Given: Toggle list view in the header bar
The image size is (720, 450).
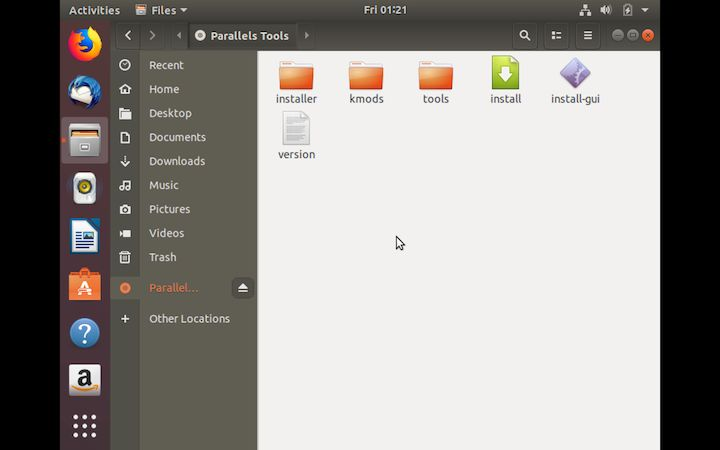Looking at the screenshot, I should coord(557,35).
